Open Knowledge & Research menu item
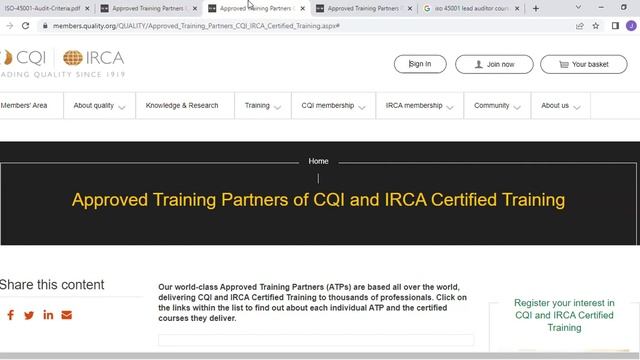The height and width of the screenshot is (360, 640). pos(182,105)
